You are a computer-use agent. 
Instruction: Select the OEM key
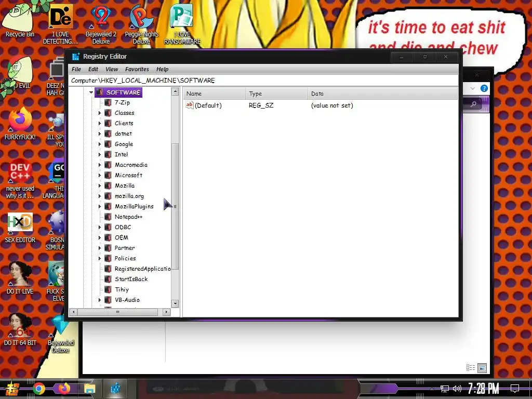121,237
